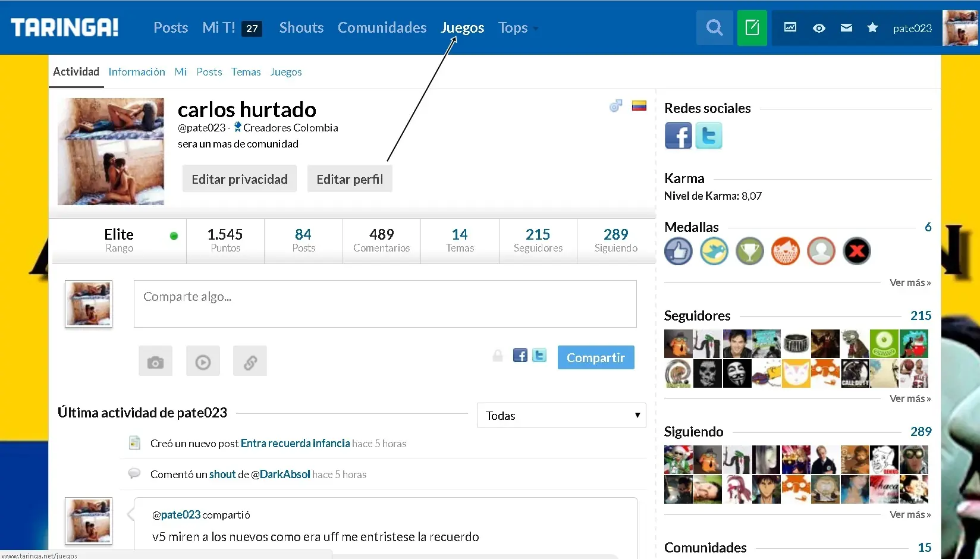Click Editar perfil button
The width and height of the screenshot is (980, 559).
click(350, 179)
